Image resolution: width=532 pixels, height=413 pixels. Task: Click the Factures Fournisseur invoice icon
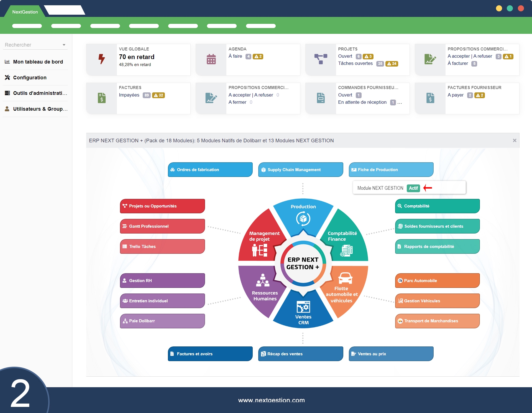430,98
